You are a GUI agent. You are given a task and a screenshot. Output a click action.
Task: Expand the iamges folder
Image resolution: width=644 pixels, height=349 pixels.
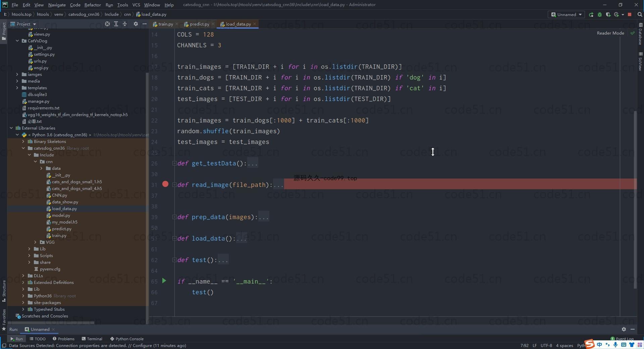17,74
